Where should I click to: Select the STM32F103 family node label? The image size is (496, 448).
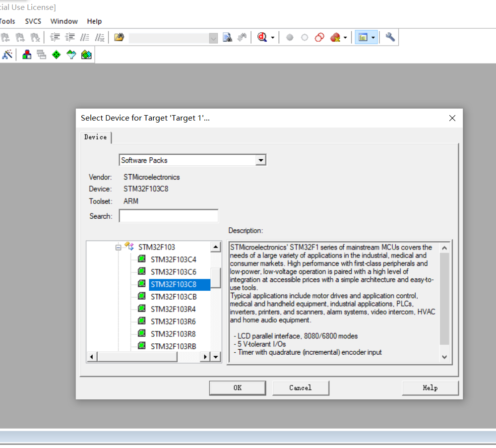pos(157,247)
